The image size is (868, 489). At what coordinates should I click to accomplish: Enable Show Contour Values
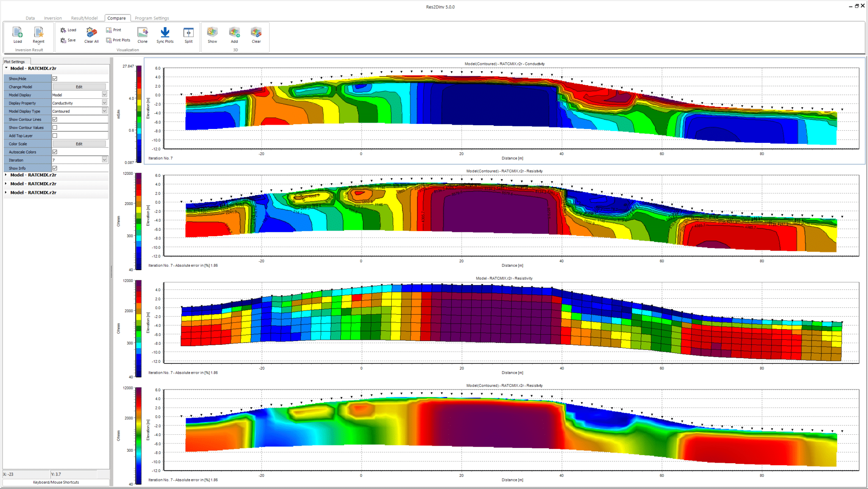click(55, 127)
